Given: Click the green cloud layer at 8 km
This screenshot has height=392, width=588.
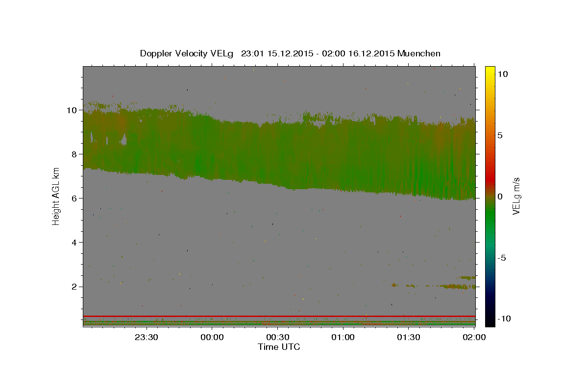Looking at the screenshot, I should pyautogui.click(x=279, y=154).
